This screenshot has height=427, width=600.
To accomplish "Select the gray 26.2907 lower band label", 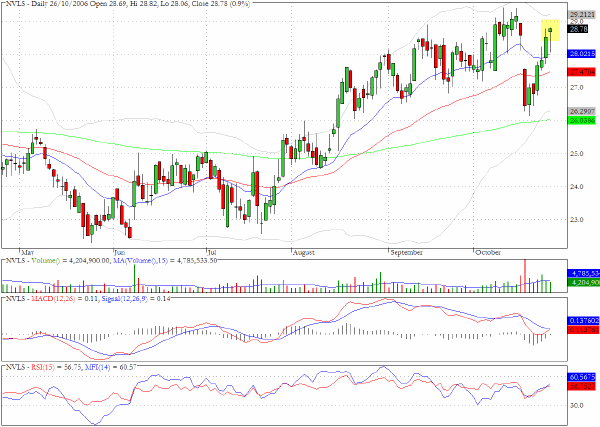I will pyautogui.click(x=582, y=111).
